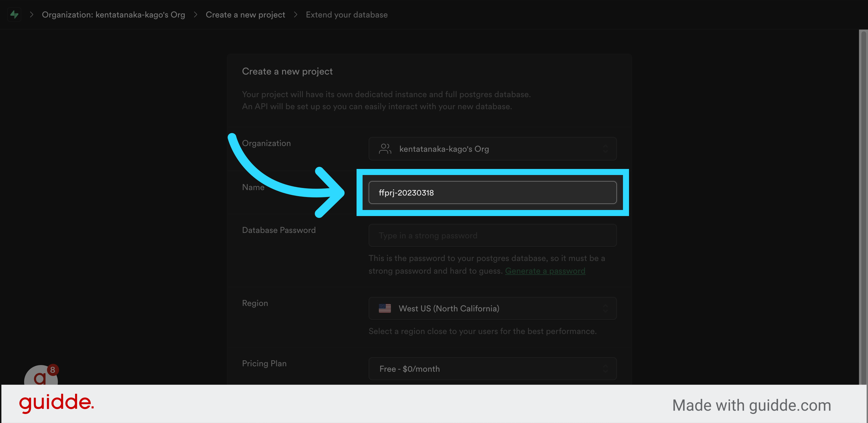This screenshot has height=423, width=868.
Task: Click the red notification badge showing 8
Action: 52,370
